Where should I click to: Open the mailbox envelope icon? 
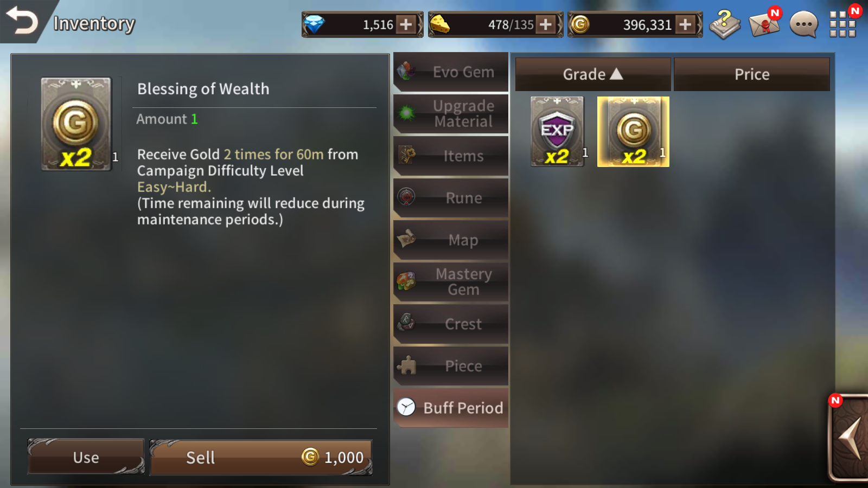click(x=764, y=24)
